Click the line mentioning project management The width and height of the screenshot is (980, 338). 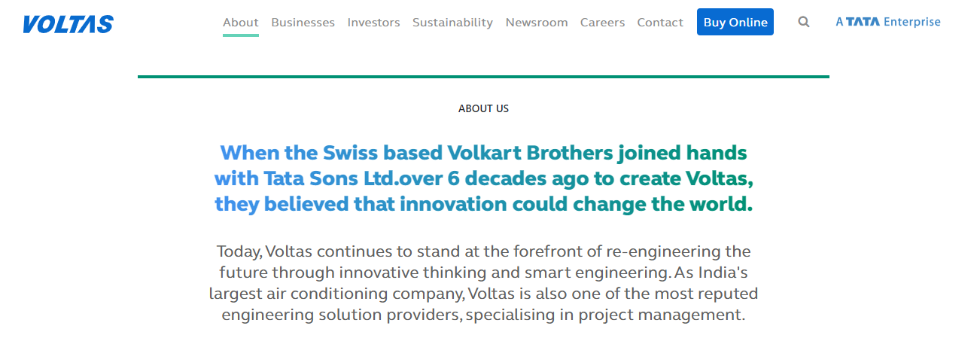483,314
